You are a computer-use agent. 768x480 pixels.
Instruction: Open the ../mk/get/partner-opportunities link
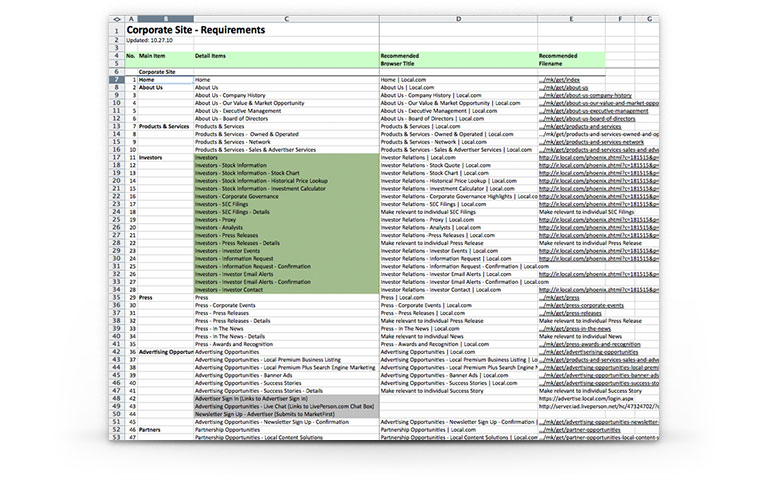pyautogui.click(x=579, y=430)
